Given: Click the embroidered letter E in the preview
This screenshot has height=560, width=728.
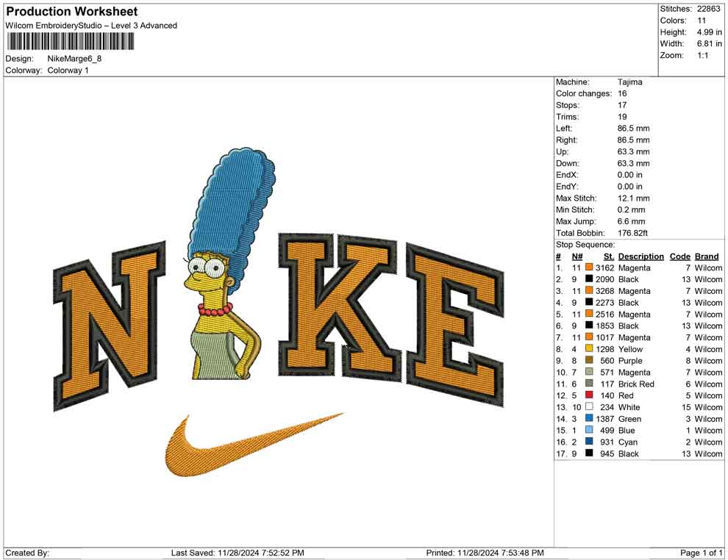Looking at the screenshot, I should (x=454, y=325).
